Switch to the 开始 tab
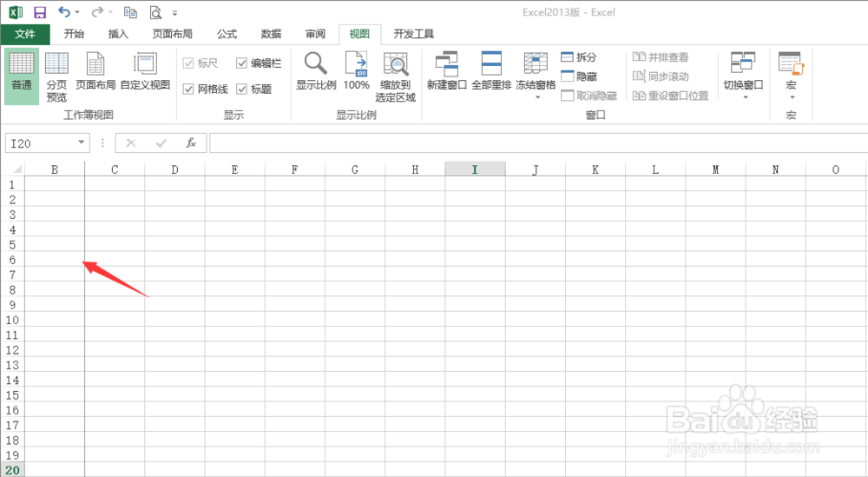The image size is (868, 477). pyautogui.click(x=74, y=35)
